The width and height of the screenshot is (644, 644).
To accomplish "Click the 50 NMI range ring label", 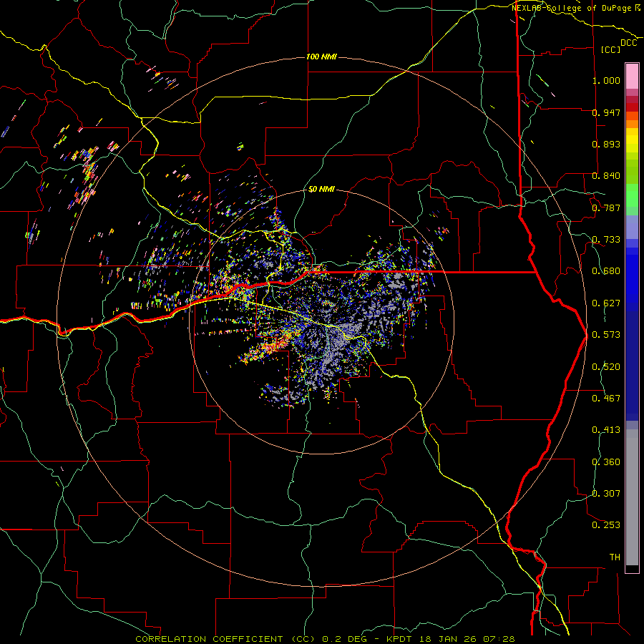I will (321, 189).
